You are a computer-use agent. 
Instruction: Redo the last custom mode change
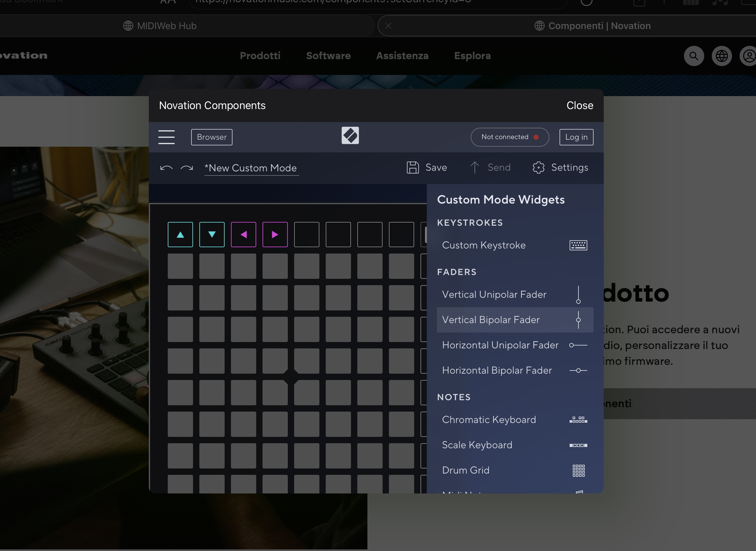click(187, 168)
